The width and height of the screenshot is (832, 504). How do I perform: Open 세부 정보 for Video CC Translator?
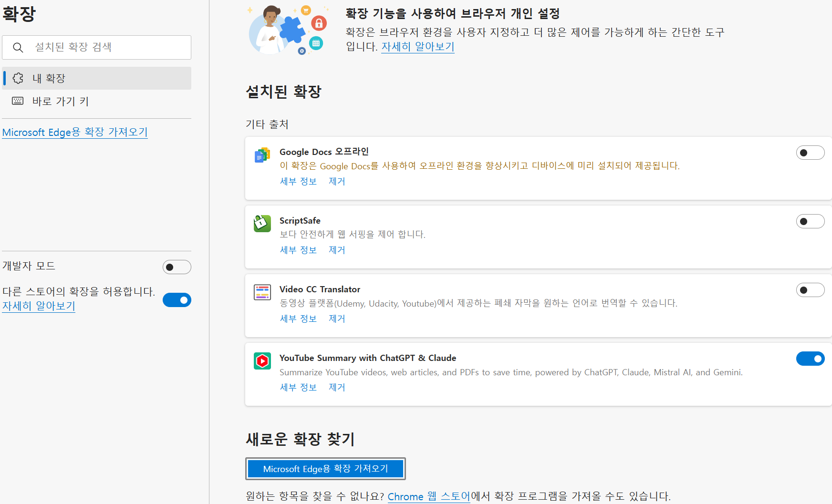coord(298,319)
